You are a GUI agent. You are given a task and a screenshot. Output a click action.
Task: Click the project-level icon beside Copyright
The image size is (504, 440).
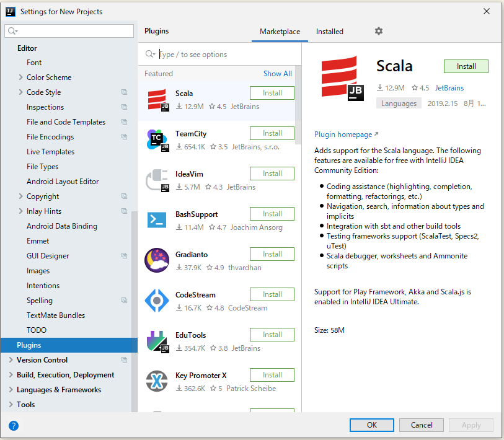(125, 196)
